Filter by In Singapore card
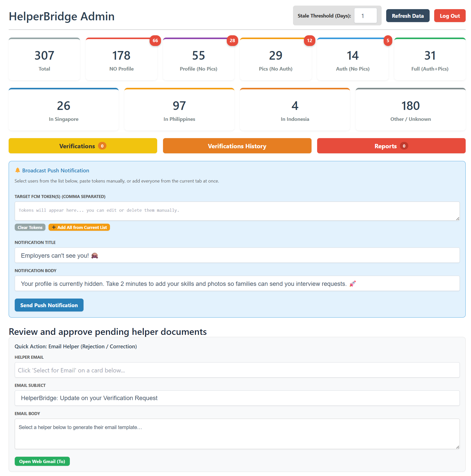The height and width of the screenshot is (476, 471). coord(64,109)
